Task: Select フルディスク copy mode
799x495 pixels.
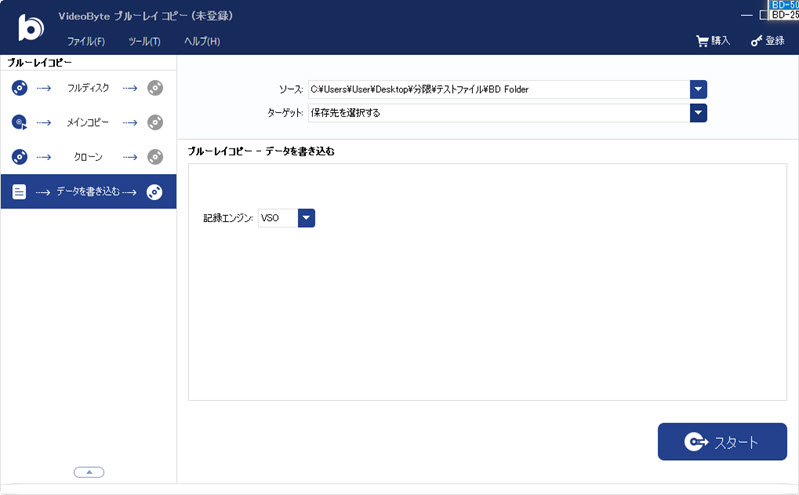Action: 88,88
